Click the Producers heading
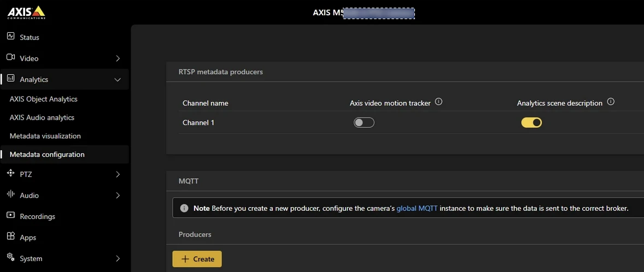Screen dimensions: 644x272 click(195, 234)
